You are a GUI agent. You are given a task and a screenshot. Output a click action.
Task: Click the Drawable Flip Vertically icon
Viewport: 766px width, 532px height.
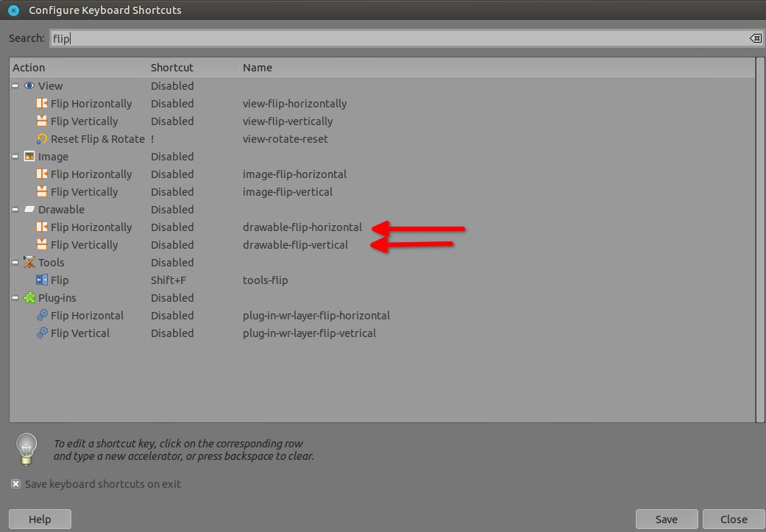pos(42,245)
